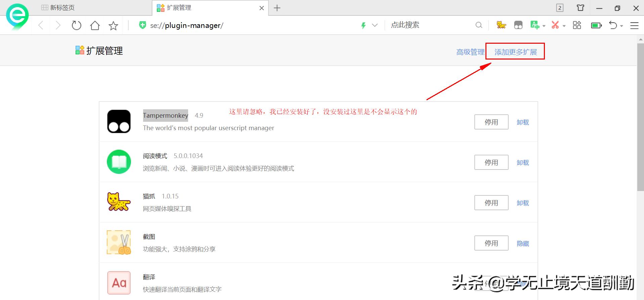Viewport: 644px width, 300px height.
Task: Open the skin (shirt) icon in title bar
Action: click(580, 8)
